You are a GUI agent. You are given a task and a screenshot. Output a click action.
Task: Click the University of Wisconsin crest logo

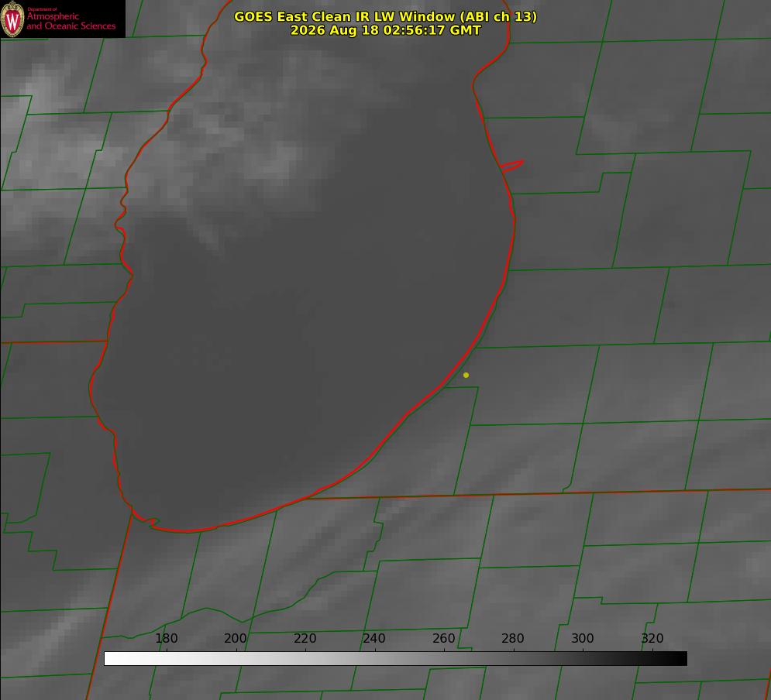coord(12,19)
